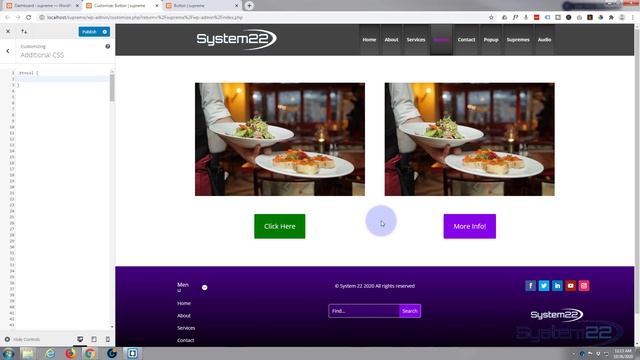640x360 pixels.
Task: Collapse the footer Menu toggle icon
Action: click(x=204, y=287)
